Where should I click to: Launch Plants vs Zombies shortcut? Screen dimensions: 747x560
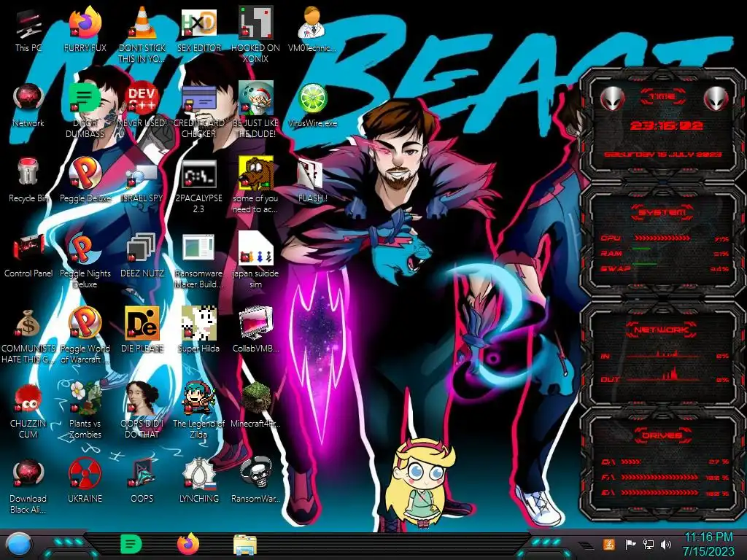click(85, 410)
